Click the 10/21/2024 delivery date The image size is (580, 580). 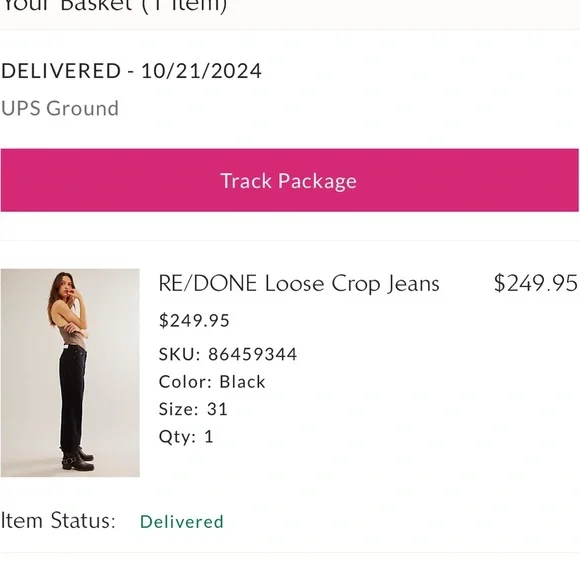[201, 71]
